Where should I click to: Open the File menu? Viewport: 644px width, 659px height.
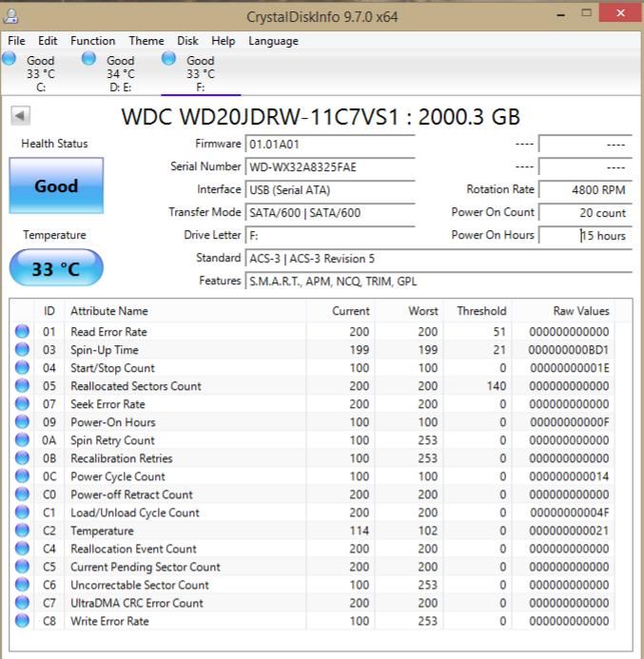16,41
